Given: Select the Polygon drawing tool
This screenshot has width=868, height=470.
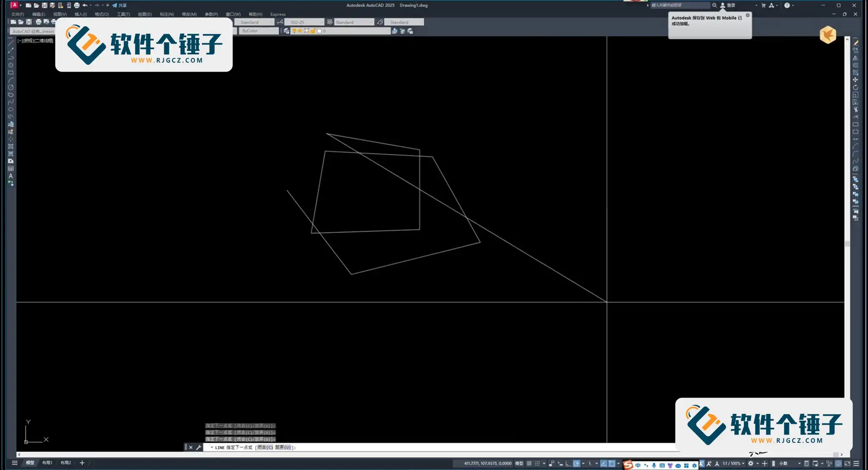Looking at the screenshot, I should (x=9, y=65).
